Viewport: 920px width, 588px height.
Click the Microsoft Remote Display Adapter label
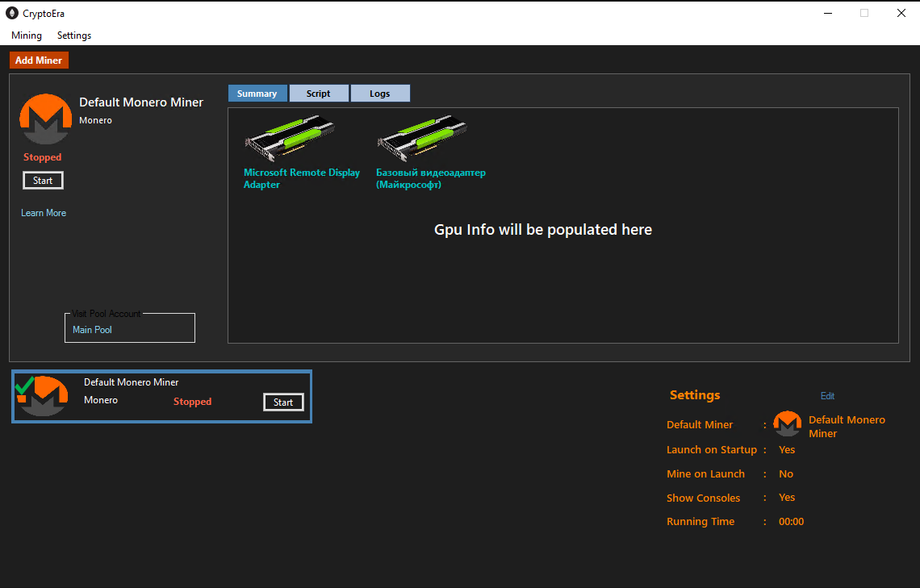pos(302,178)
